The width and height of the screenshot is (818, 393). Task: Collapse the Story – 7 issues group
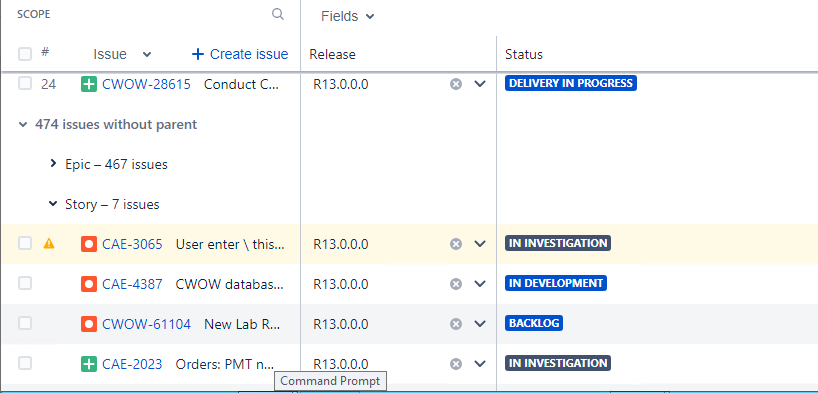click(x=53, y=204)
